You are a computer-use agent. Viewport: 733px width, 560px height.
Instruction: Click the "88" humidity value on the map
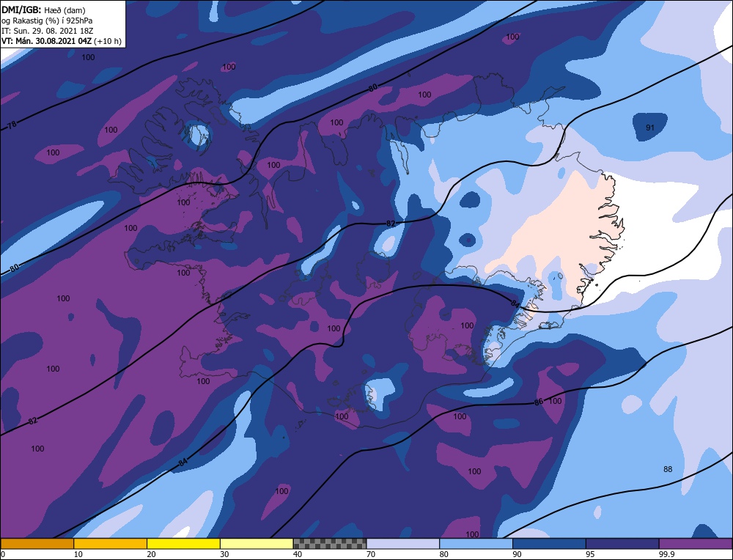[x=668, y=469]
